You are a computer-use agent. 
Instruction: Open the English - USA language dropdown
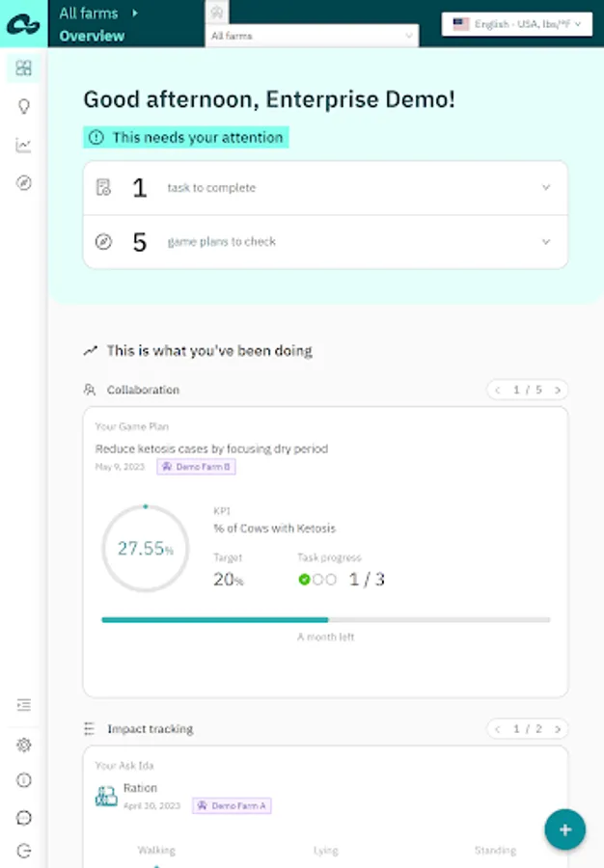pos(516,24)
